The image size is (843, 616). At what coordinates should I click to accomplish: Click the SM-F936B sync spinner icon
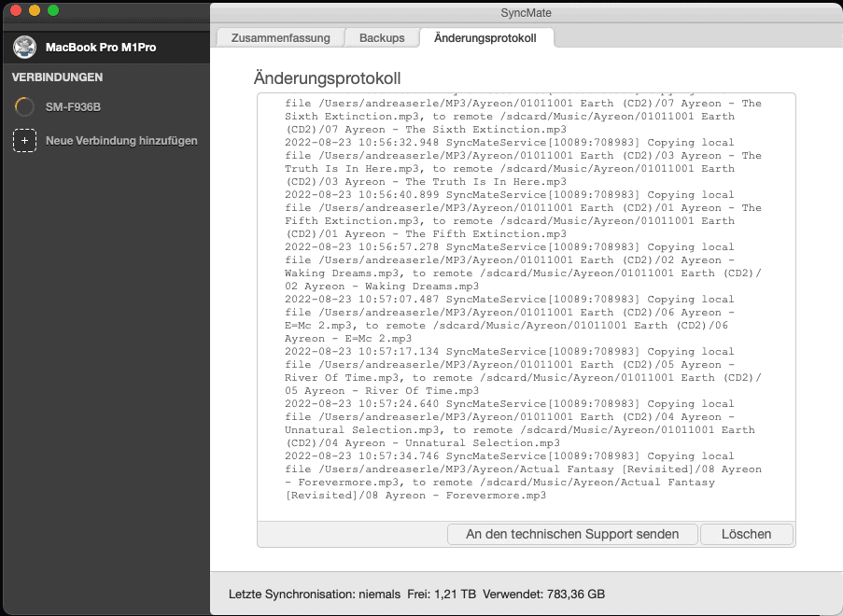pos(25,107)
